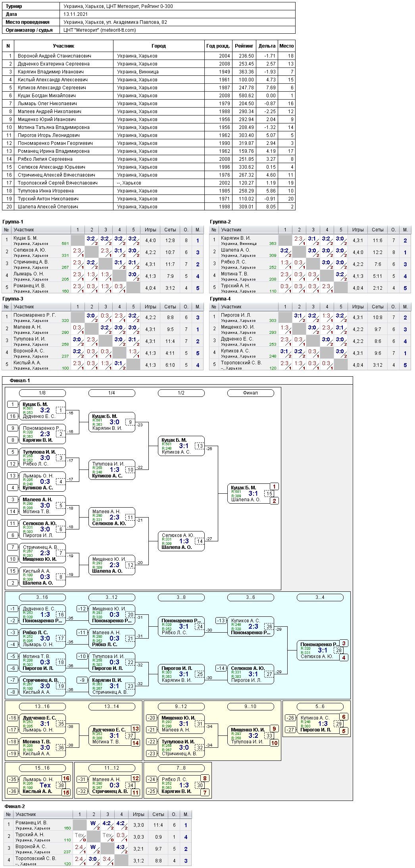Click match number 13 box in the semifinal
Image resolution: width=415 pixels, height=868 pixels.
(200, 446)
